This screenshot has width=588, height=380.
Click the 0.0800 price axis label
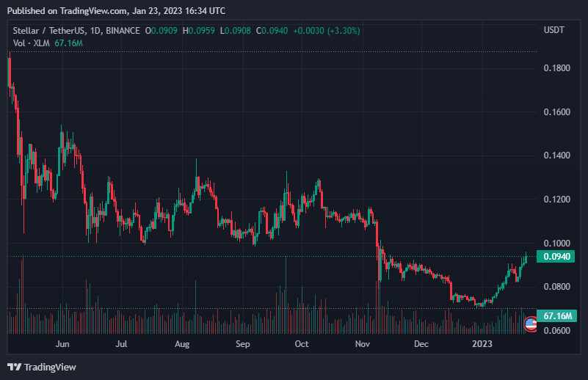pyautogui.click(x=557, y=287)
